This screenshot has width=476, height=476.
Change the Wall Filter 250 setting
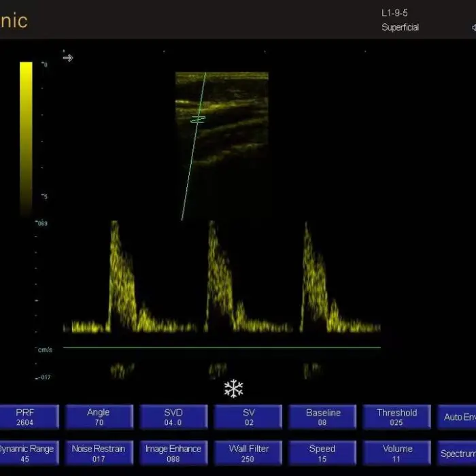pyautogui.click(x=248, y=453)
